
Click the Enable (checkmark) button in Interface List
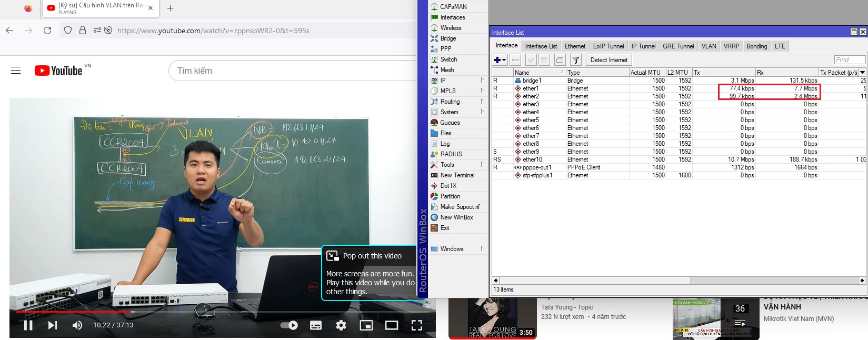pyautogui.click(x=531, y=60)
